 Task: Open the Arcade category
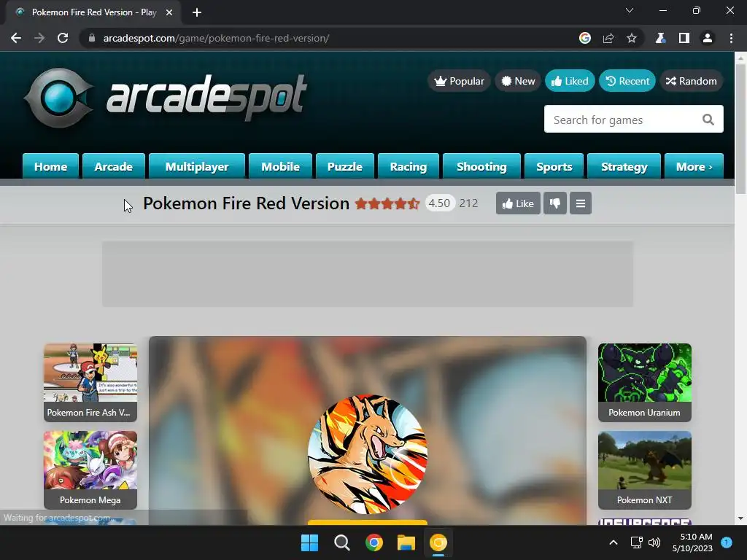(113, 167)
